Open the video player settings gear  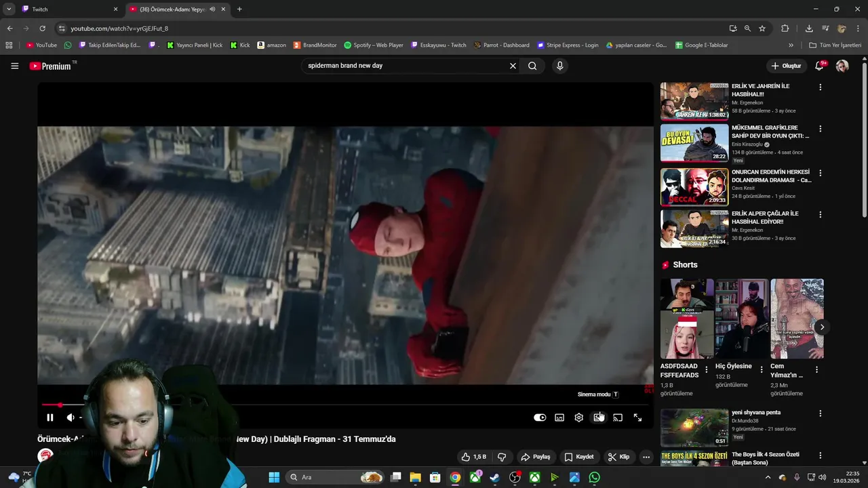tap(579, 418)
